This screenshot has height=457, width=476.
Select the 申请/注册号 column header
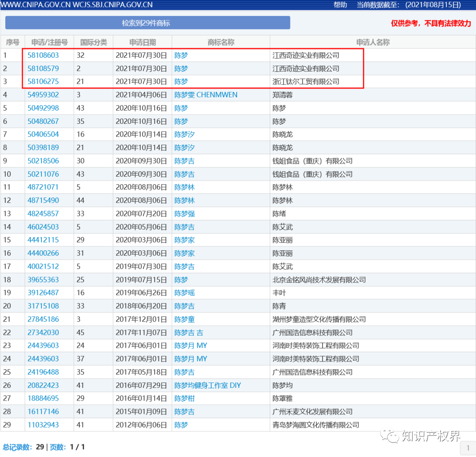[x=49, y=42]
